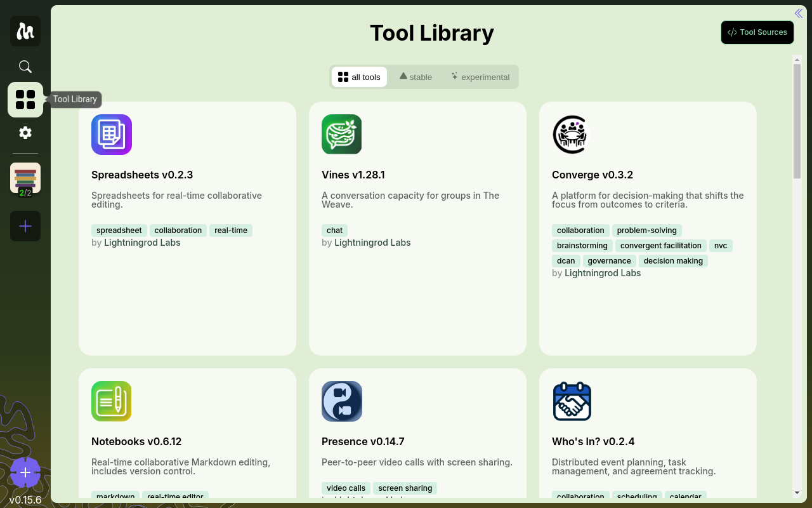This screenshot has height=508, width=812.
Task: Click the decision making tag
Action: pyautogui.click(x=673, y=261)
